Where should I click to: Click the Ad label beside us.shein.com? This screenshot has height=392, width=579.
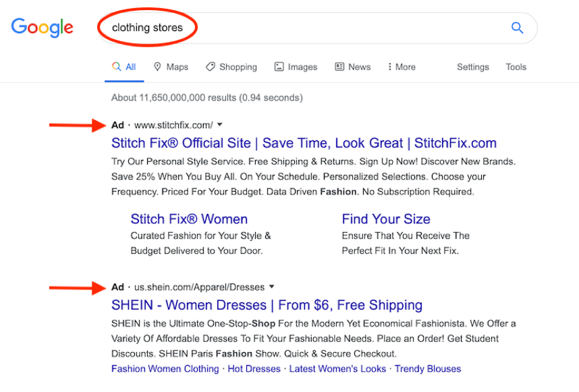click(118, 287)
